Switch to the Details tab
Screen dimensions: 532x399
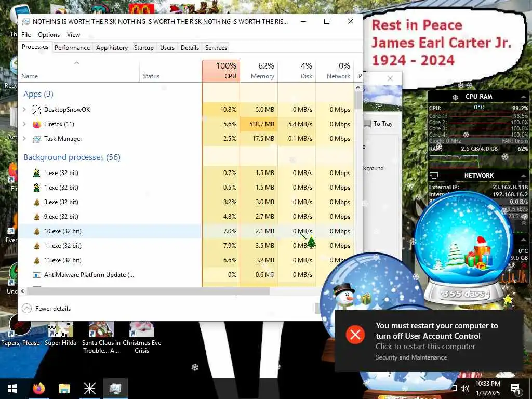(190, 48)
